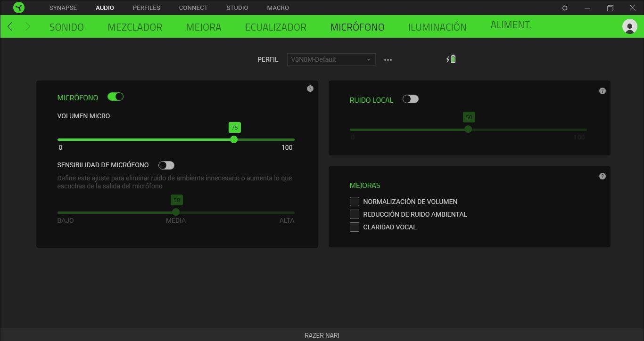Open help for the Ruido Local panel

tap(602, 91)
